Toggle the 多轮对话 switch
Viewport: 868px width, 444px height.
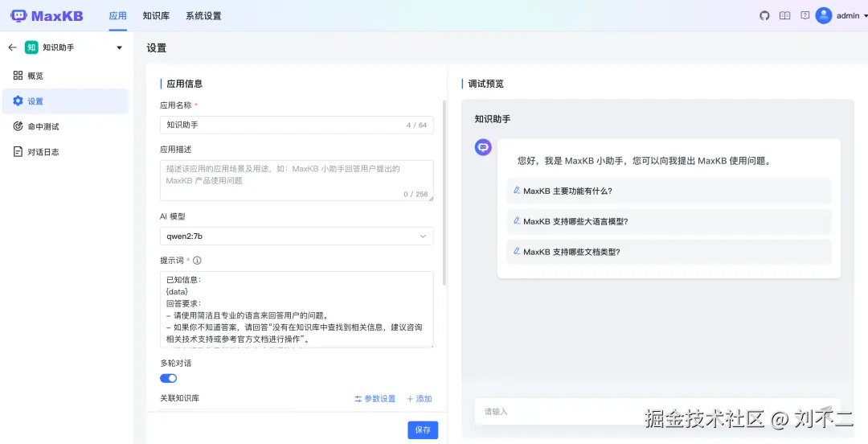pyautogui.click(x=168, y=378)
